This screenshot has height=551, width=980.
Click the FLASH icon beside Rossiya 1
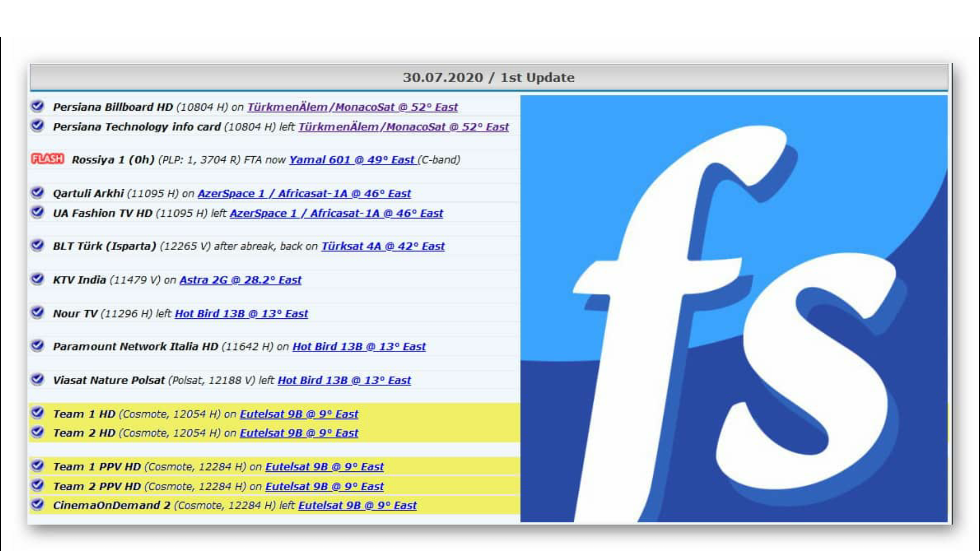click(47, 159)
